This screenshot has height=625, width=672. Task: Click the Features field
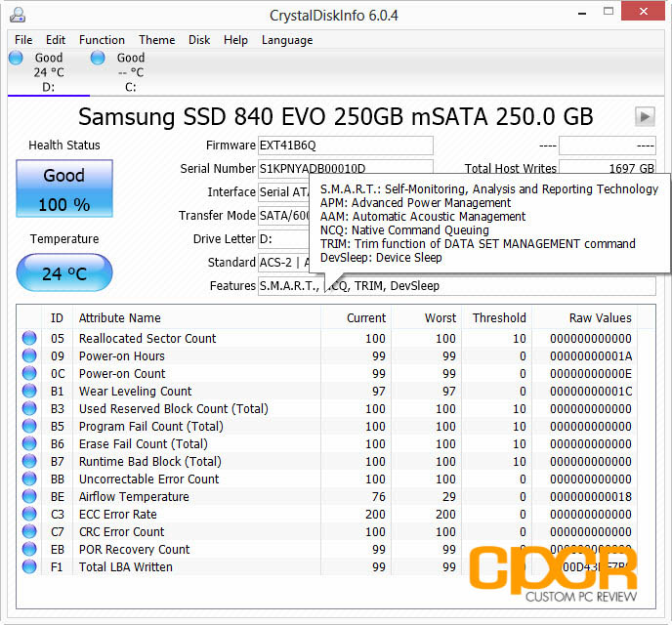coord(456,286)
